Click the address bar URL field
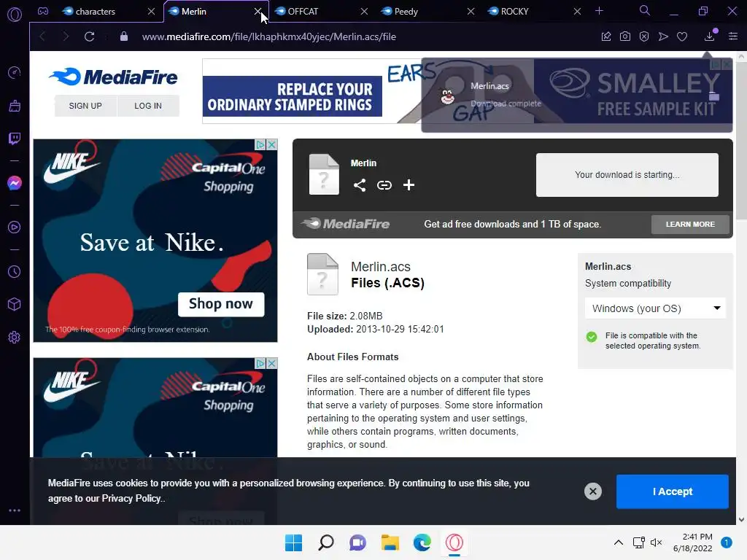 (x=269, y=36)
